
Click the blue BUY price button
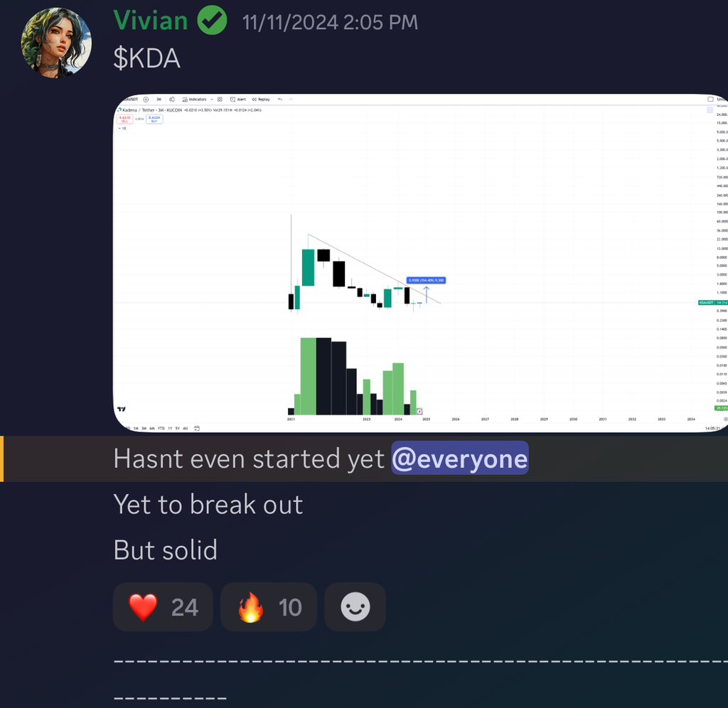pos(154,119)
